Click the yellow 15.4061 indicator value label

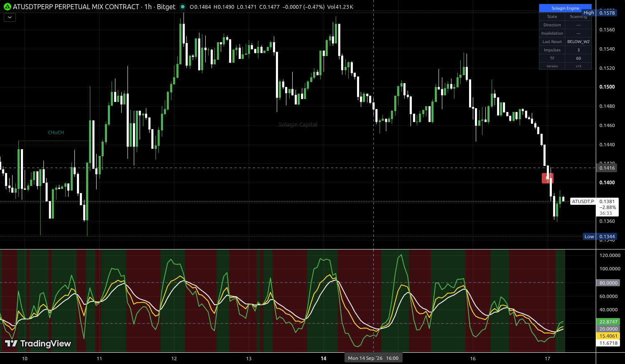(x=608, y=336)
